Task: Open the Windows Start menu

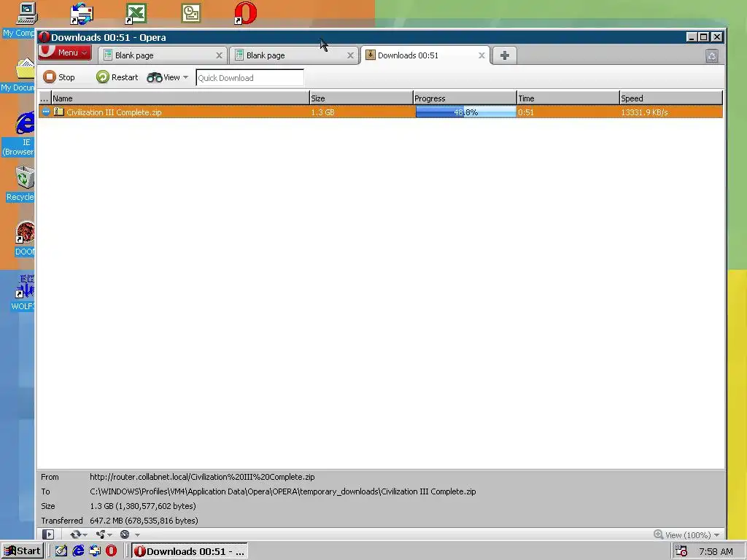Action: pyautogui.click(x=23, y=551)
